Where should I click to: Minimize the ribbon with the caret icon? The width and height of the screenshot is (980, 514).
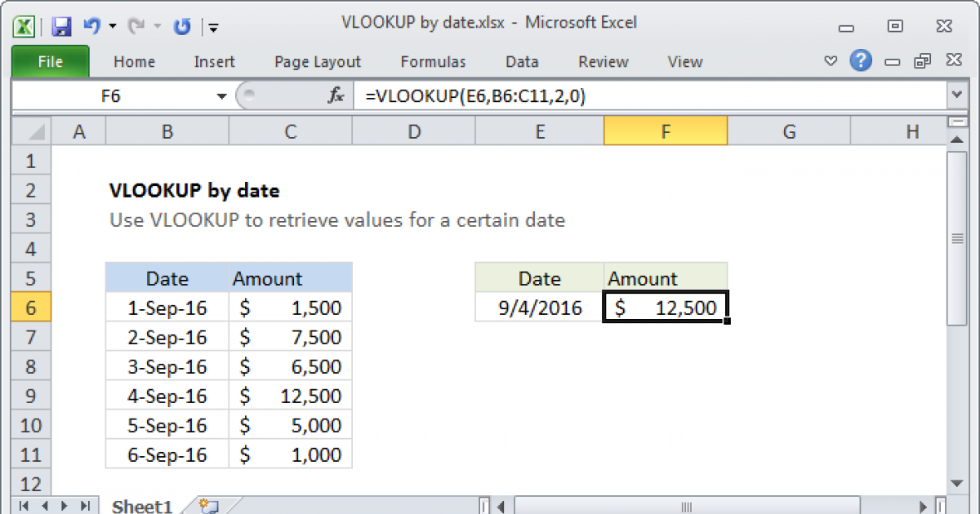[x=831, y=61]
